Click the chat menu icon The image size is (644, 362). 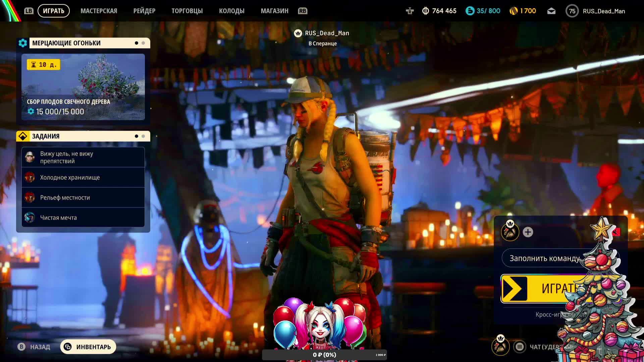[520, 347]
